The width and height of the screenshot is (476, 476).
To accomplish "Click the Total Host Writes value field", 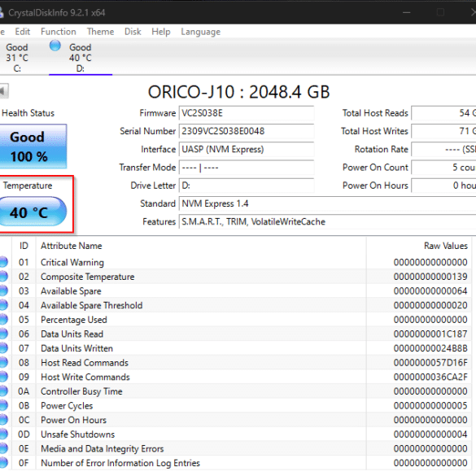I will [443, 131].
